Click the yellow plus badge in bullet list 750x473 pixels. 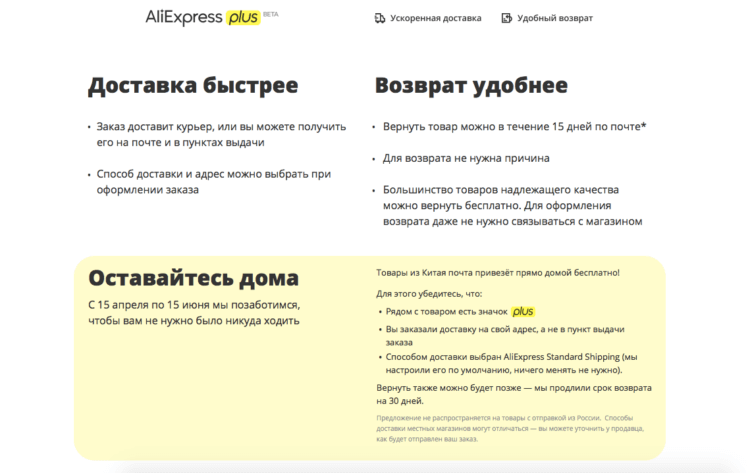pos(523,312)
